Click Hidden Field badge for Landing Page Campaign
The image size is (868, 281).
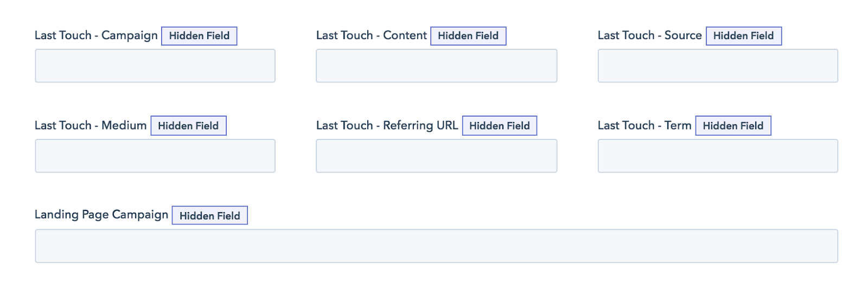coord(209,216)
